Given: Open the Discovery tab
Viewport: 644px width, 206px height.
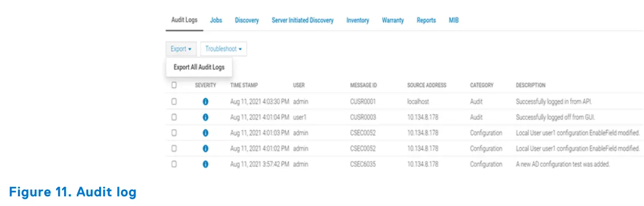Looking at the screenshot, I should click(247, 20).
